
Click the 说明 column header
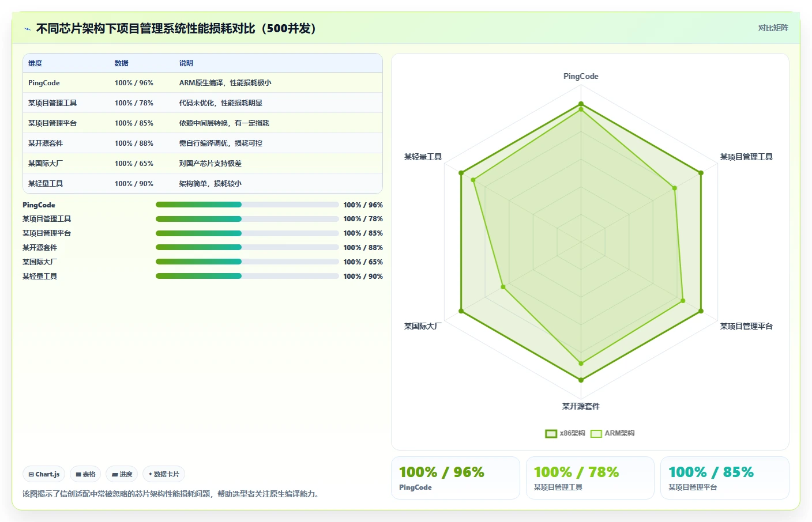pos(186,63)
